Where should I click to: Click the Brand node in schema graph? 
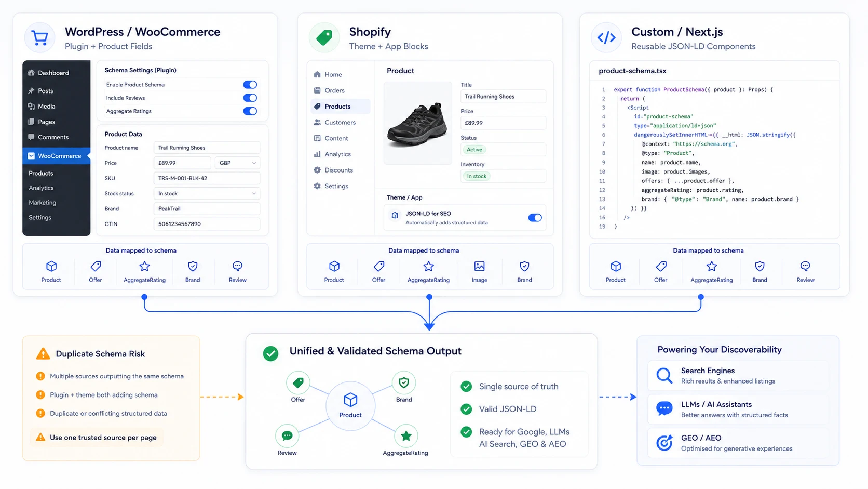tap(404, 383)
